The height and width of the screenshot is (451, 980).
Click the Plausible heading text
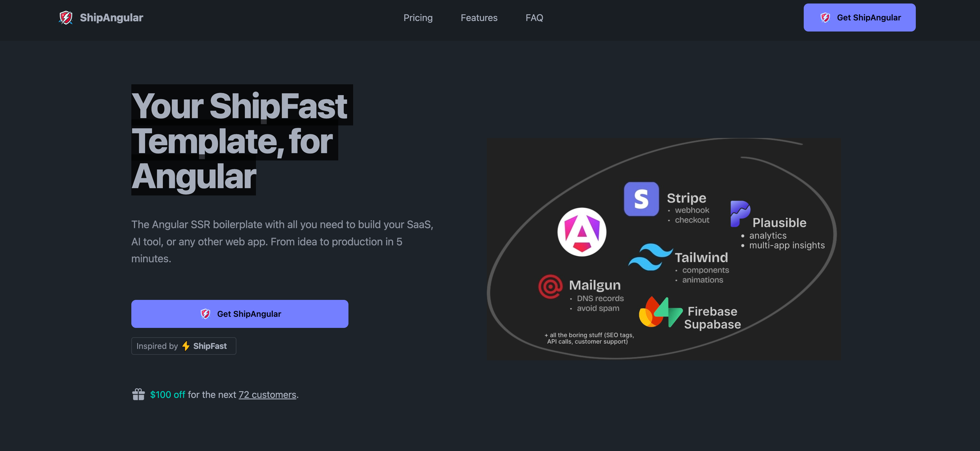coord(779,223)
